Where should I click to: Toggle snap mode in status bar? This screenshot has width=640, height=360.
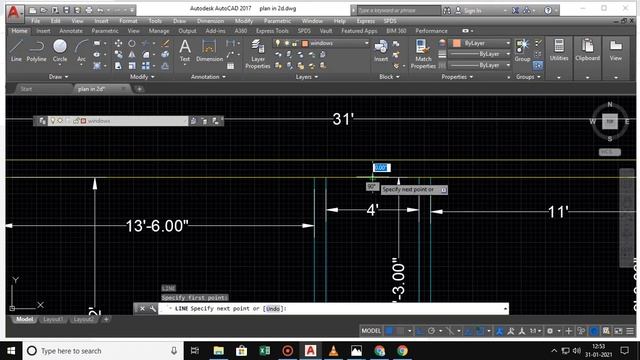click(400, 331)
